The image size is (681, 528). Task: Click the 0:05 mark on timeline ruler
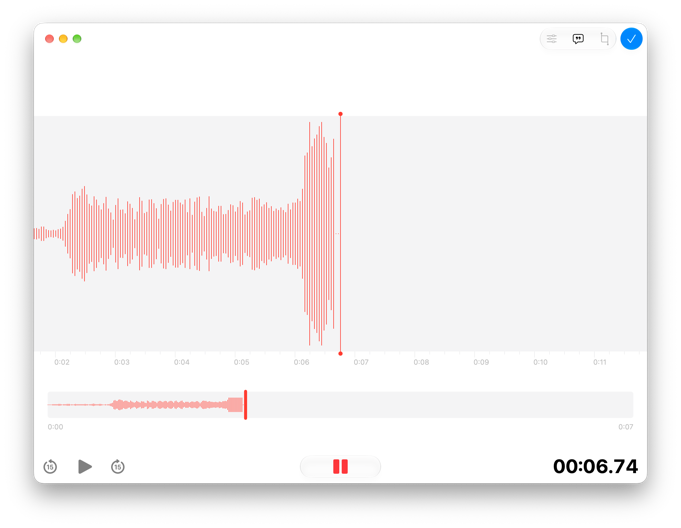point(241,362)
